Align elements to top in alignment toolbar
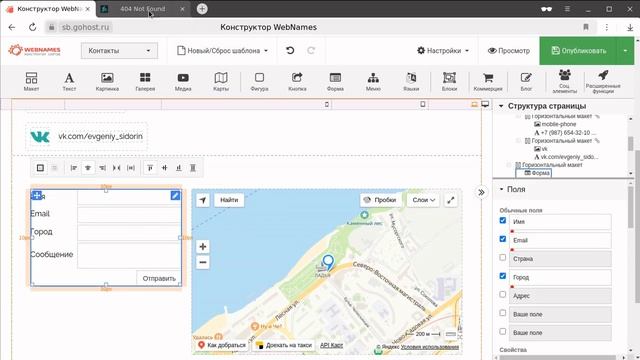Screen dimensions: 640x360 (150, 168)
